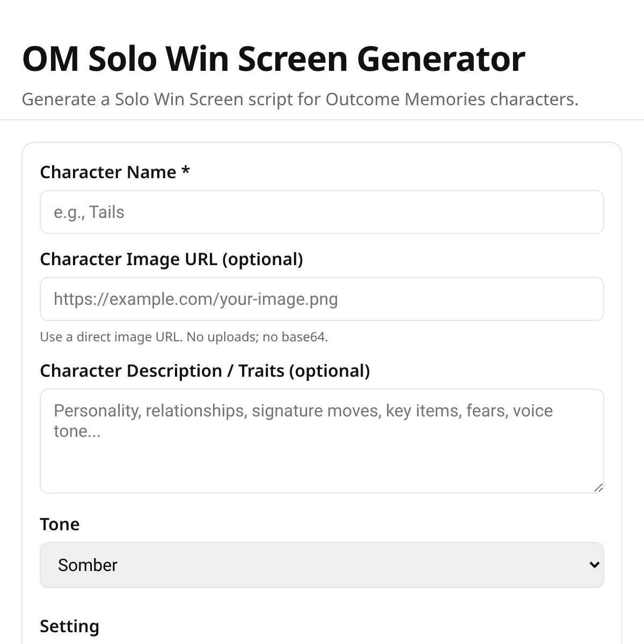The height and width of the screenshot is (644, 644).
Task: Click the example.com image URL placeholder
Action: point(196,299)
